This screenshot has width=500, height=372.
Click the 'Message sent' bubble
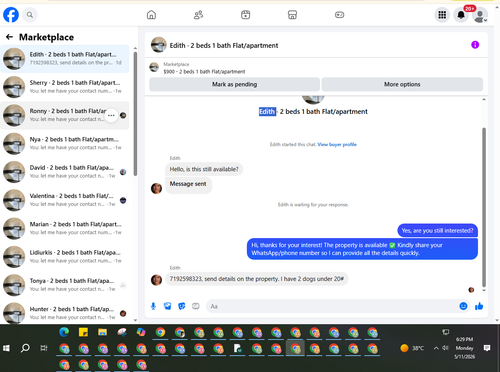click(x=188, y=184)
